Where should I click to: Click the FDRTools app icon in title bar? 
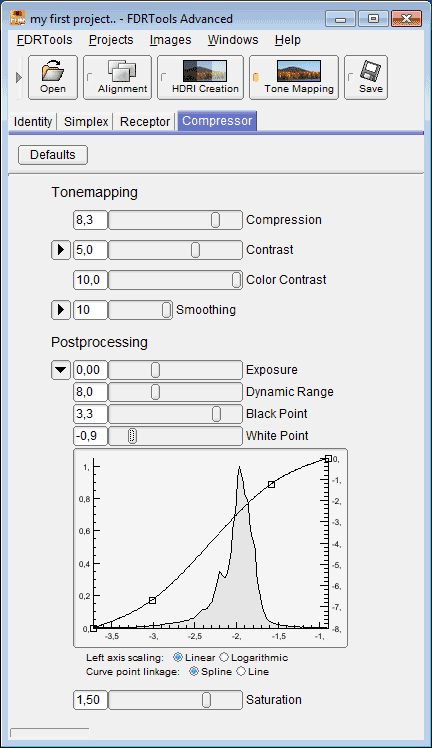pyautogui.click(x=17, y=19)
